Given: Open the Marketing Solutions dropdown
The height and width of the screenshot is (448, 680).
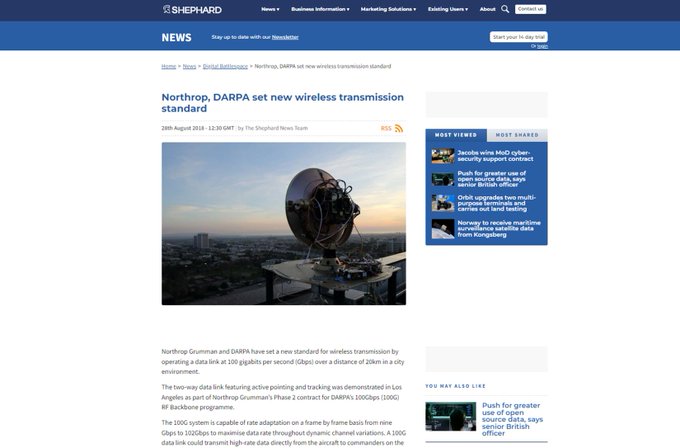Looking at the screenshot, I should [x=388, y=9].
